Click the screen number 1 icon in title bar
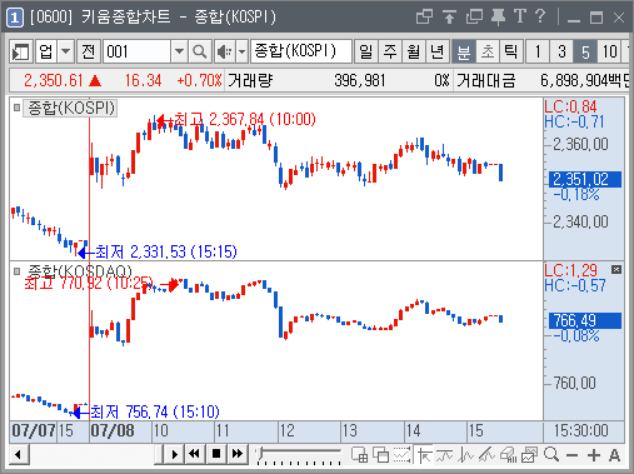The image size is (634, 474). tap(15, 17)
